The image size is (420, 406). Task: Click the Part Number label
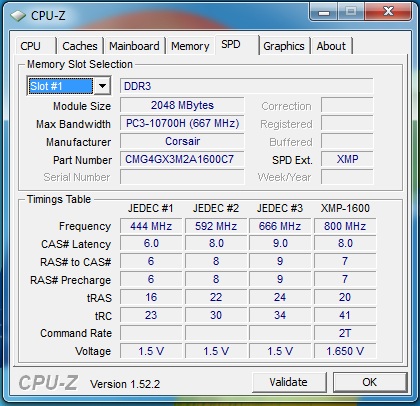(x=82, y=160)
